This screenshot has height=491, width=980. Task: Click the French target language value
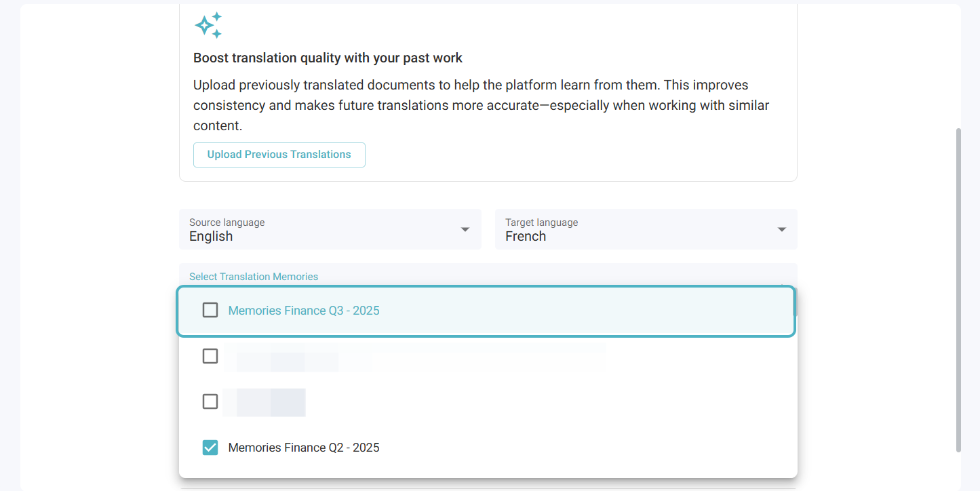(526, 237)
